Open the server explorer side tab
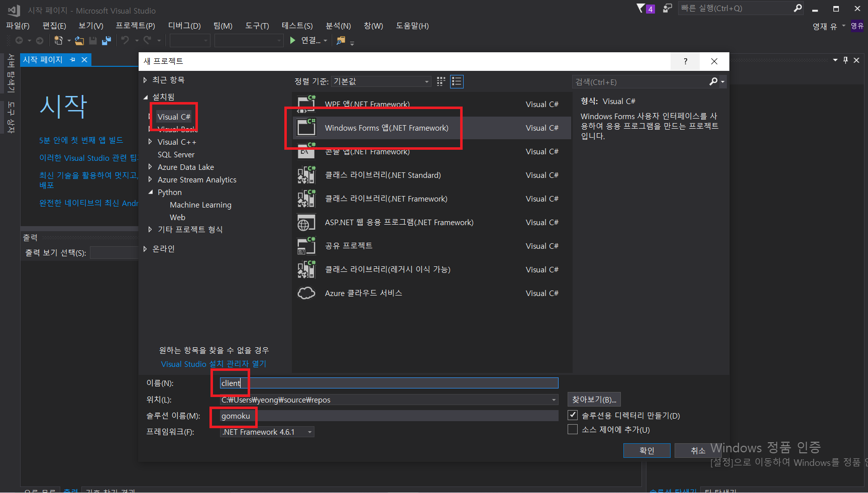The height and width of the screenshot is (493, 868). click(x=11, y=73)
